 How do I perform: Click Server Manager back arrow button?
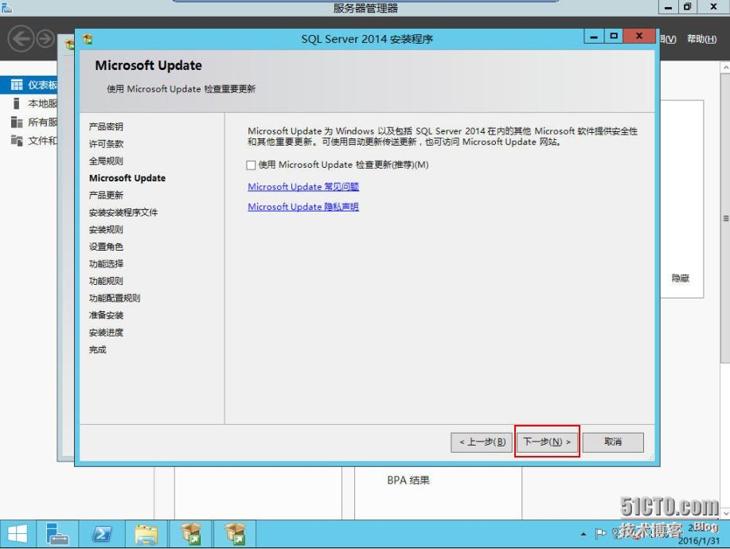tap(21, 39)
